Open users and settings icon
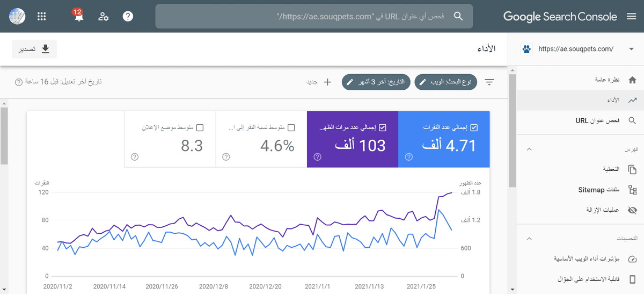 (x=104, y=16)
